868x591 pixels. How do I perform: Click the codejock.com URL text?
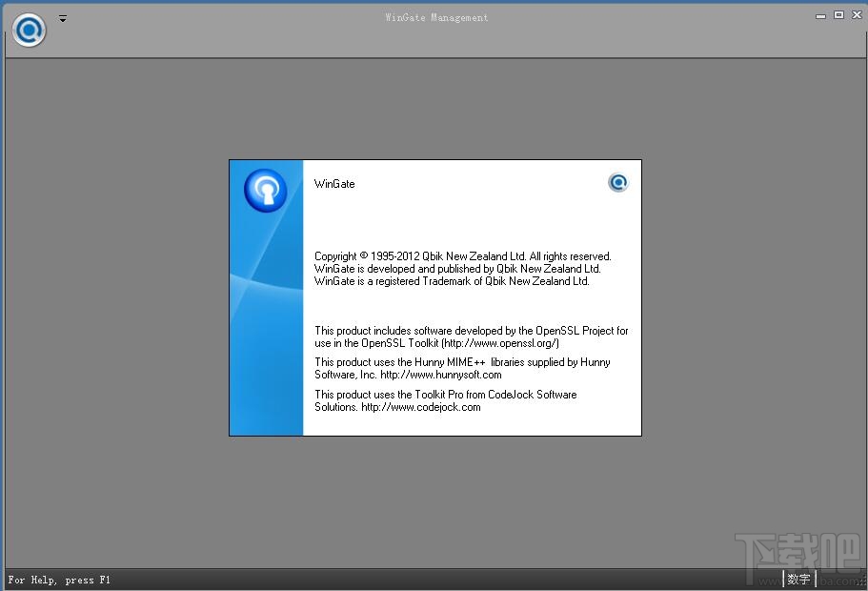(421, 407)
